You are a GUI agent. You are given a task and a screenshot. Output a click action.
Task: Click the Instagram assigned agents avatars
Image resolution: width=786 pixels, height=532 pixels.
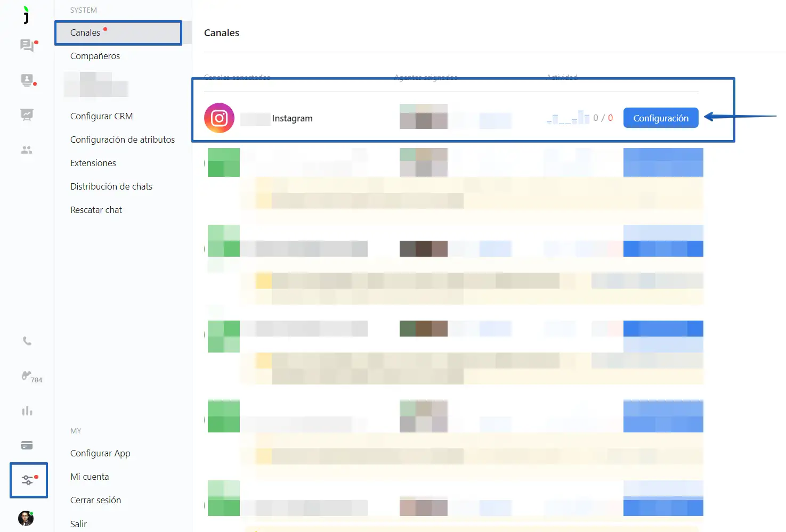[x=424, y=117]
